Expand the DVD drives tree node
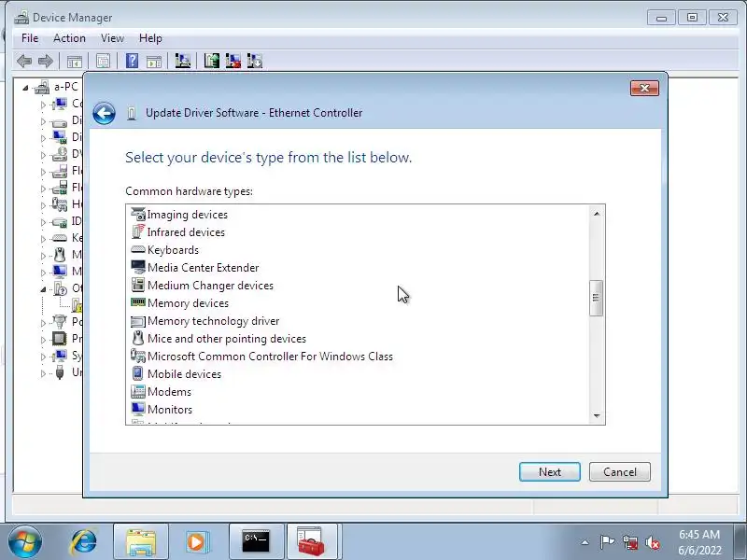The image size is (747, 560). click(43, 155)
